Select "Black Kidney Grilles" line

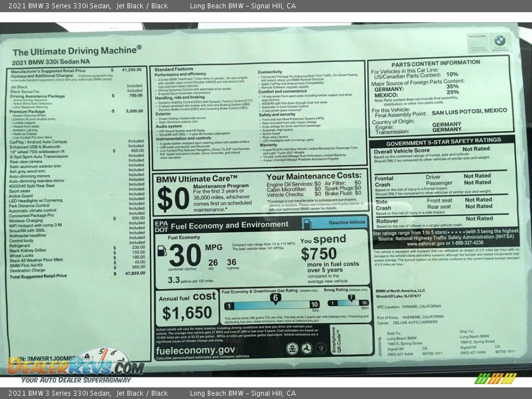point(28,250)
